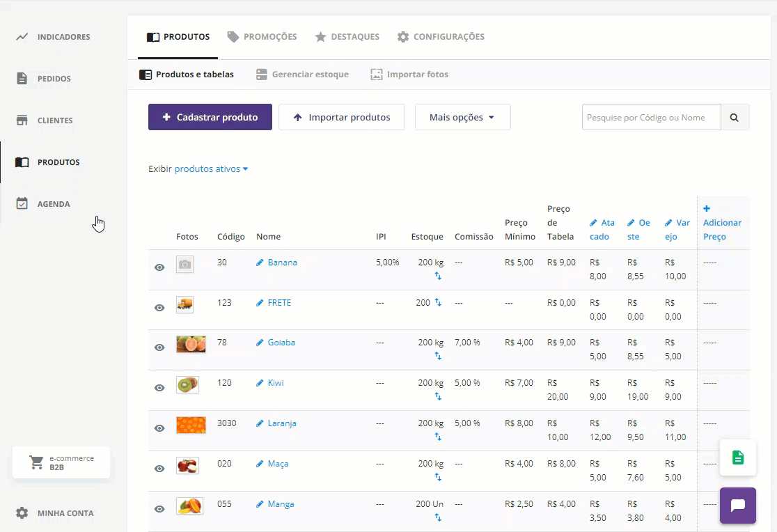Click the green document icon button
This screenshot has height=532, width=777.
(x=737, y=457)
